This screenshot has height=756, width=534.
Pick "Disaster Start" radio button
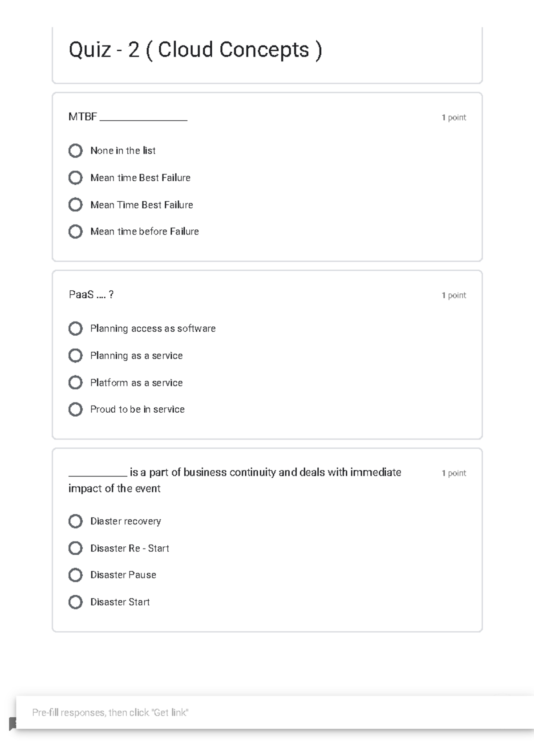coord(76,602)
